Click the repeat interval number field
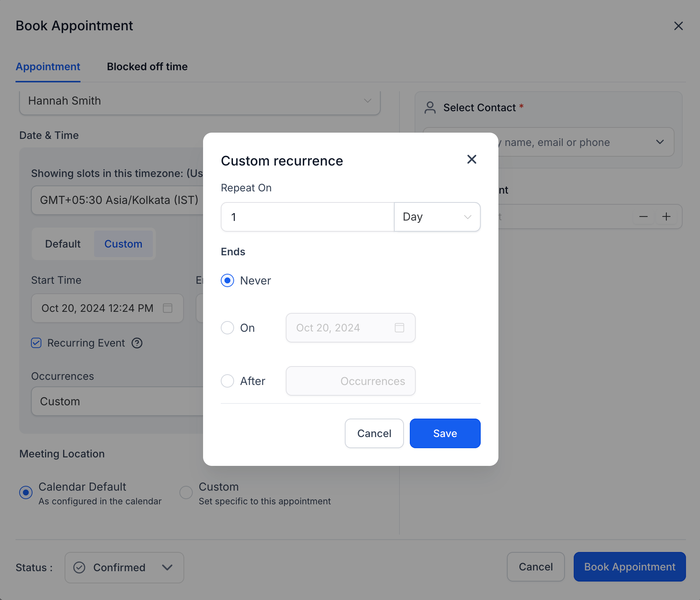The width and height of the screenshot is (700, 600). [x=308, y=217]
